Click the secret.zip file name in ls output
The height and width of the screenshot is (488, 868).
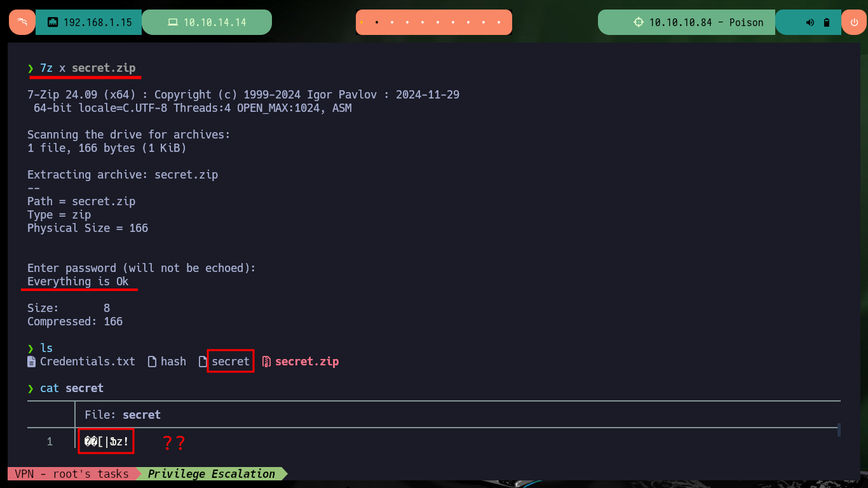(x=307, y=362)
